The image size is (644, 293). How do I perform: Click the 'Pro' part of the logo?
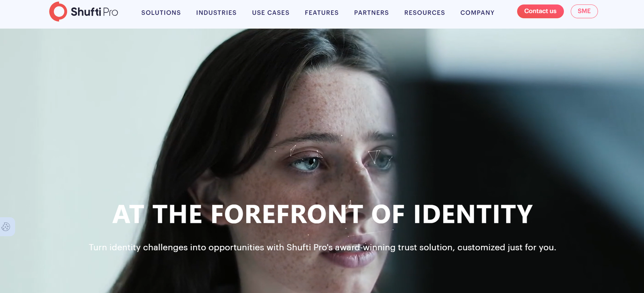point(110,12)
